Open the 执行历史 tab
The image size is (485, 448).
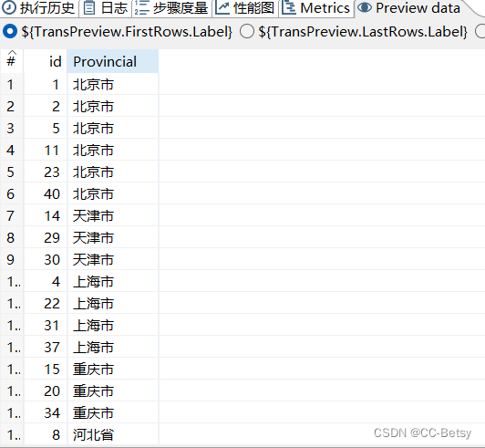tap(39, 7)
